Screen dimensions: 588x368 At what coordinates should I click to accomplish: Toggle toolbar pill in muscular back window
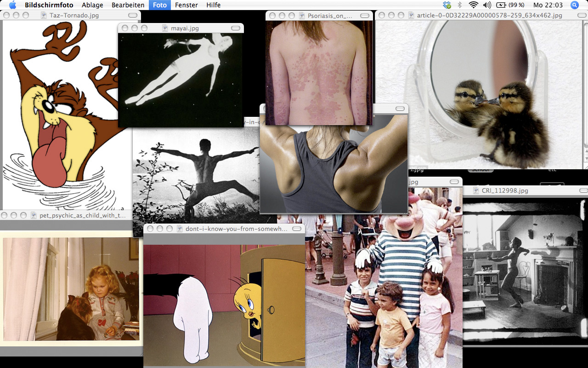(x=400, y=109)
